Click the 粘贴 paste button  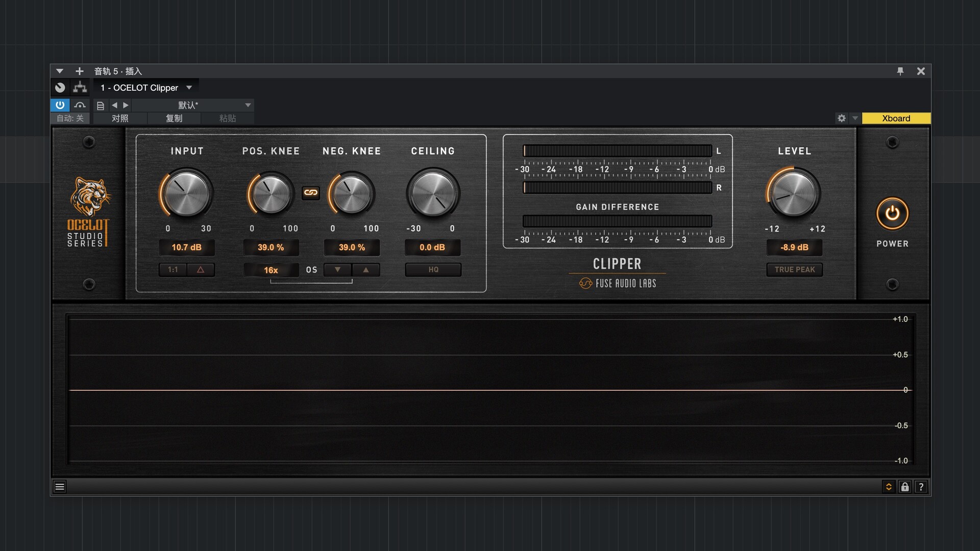pyautogui.click(x=228, y=118)
